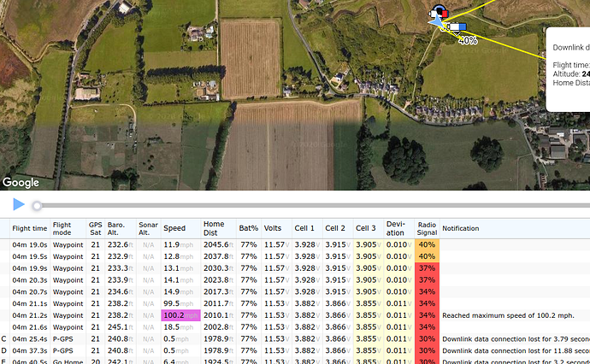This screenshot has height=364, width=590.
Task: Click the Google logo on map
Action: tap(21, 183)
